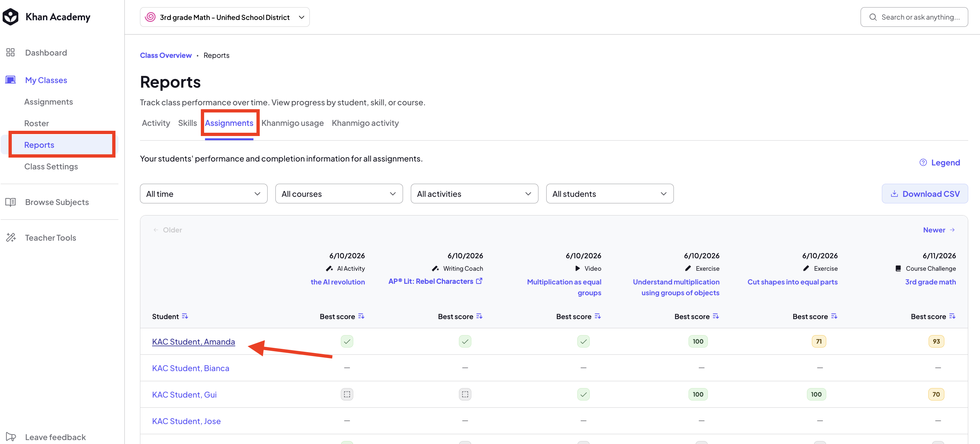Click Amanda's score 71 badge

[x=819, y=341]
